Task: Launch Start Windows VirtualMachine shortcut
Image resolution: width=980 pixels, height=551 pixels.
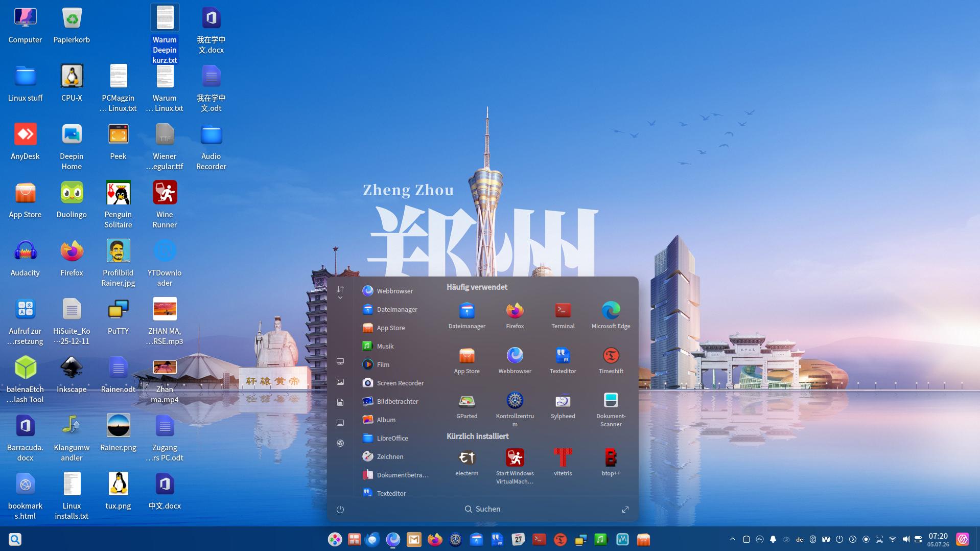Action: coord(515,466)
